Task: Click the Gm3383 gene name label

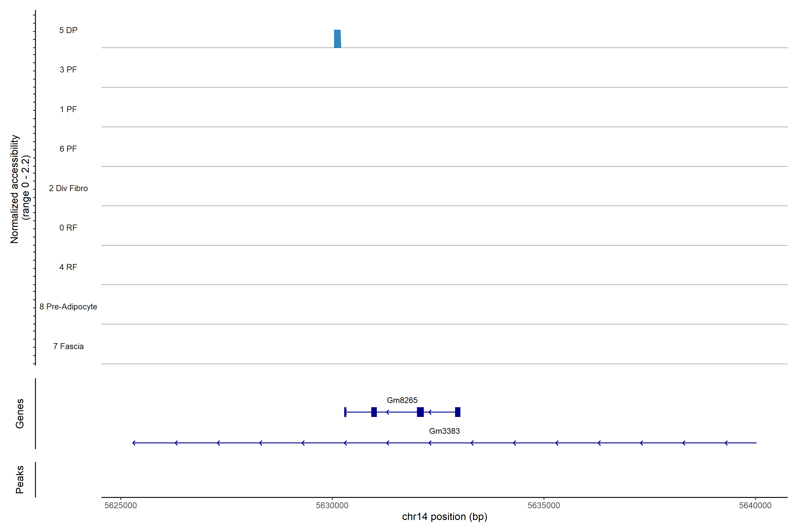Action: tap(444, 431)
